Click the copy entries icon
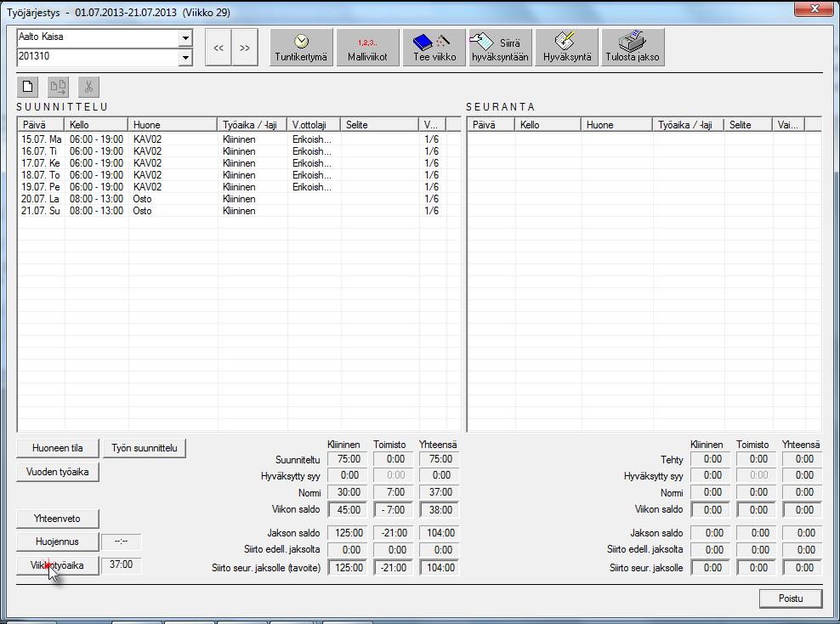Screen dimensions: 840x624 pos(58,86)
